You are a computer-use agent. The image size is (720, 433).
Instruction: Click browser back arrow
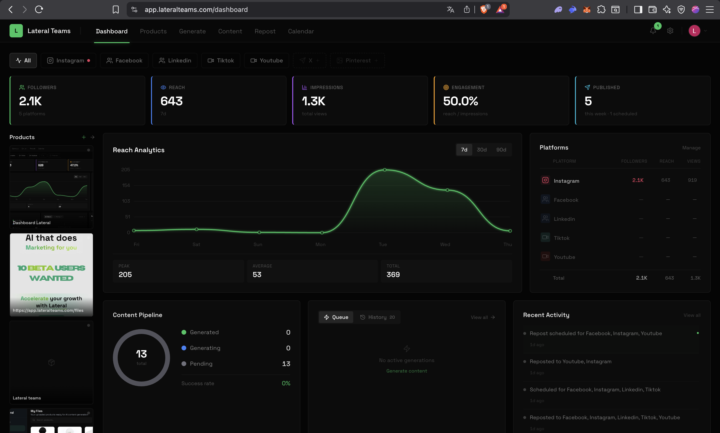11,9
